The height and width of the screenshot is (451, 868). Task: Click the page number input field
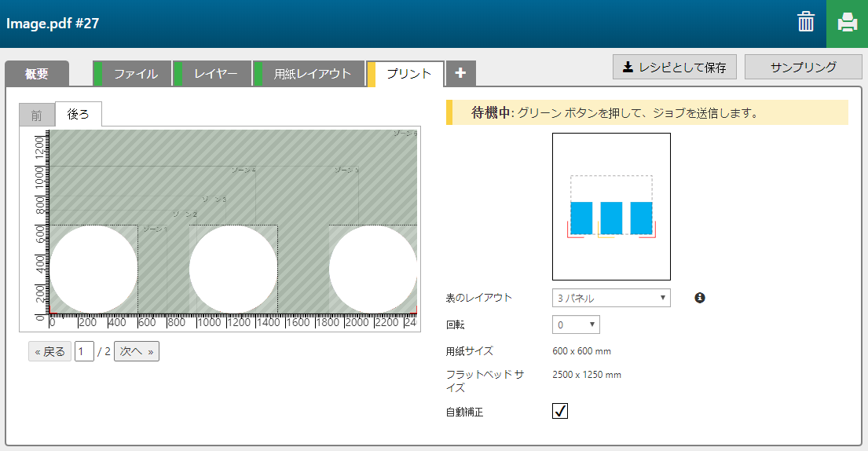click(84, 351)
